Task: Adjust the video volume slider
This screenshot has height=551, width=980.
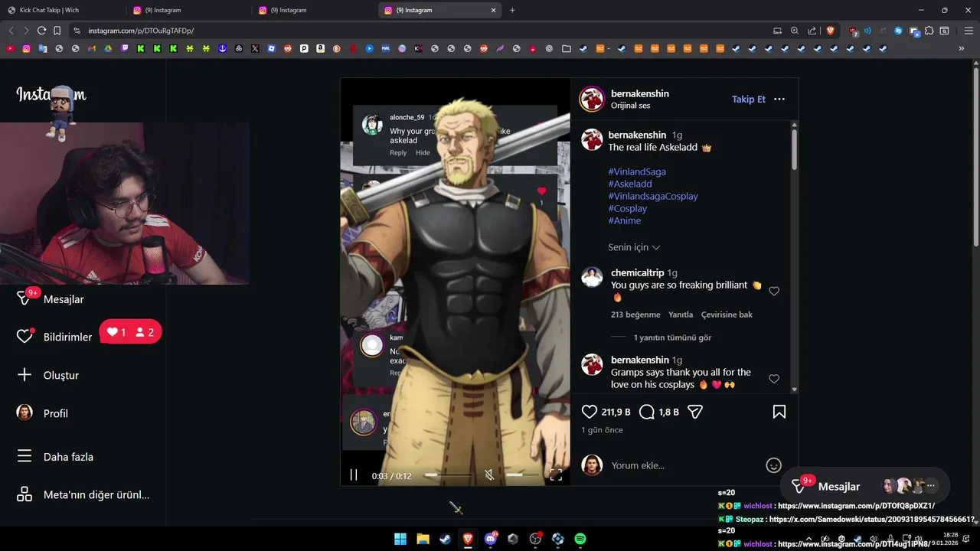Action: (x=524, y=475)
